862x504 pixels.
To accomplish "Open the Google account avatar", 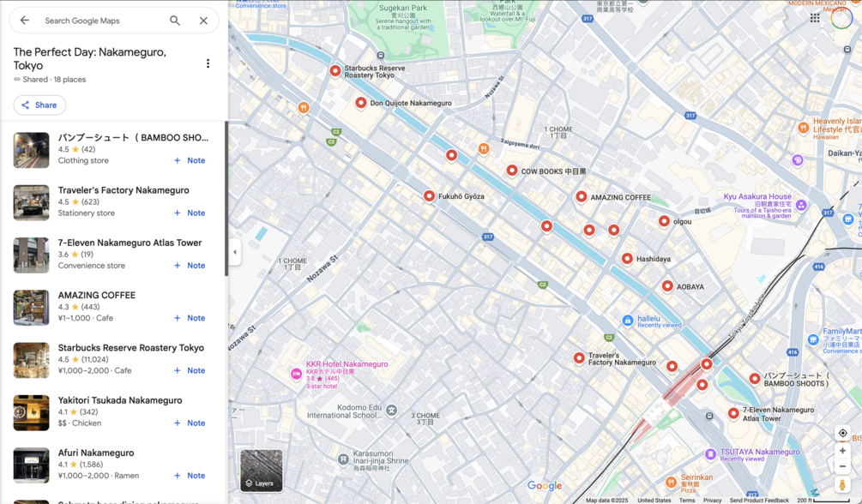I will [x=841, y=18].
